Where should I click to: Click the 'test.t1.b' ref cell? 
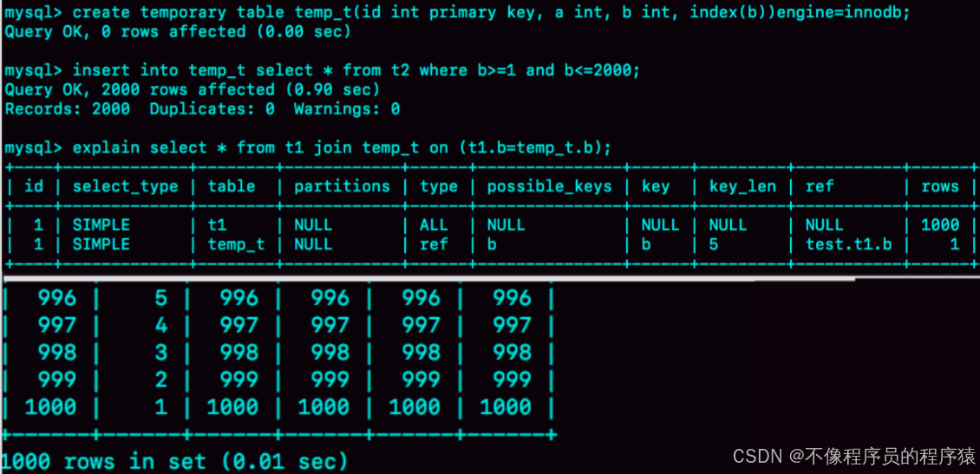(x=848, y=244)
